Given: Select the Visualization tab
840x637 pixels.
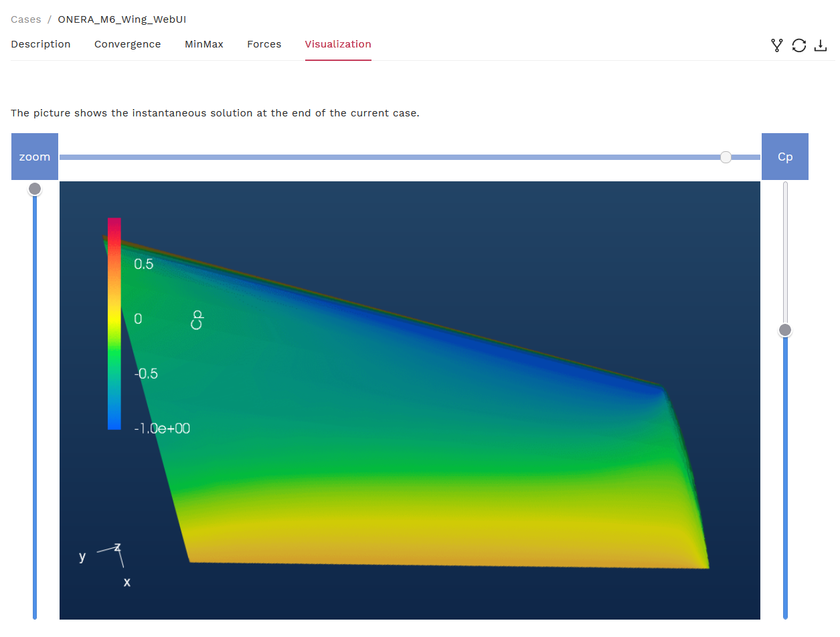Looking at the screenshot, I should click(x=338, y=44).
